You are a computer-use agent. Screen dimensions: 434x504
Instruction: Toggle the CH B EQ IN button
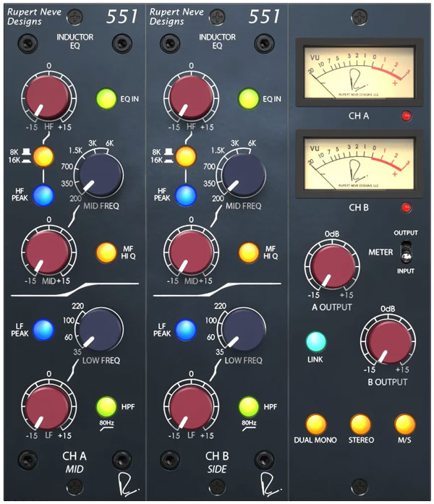click(249, 98)
